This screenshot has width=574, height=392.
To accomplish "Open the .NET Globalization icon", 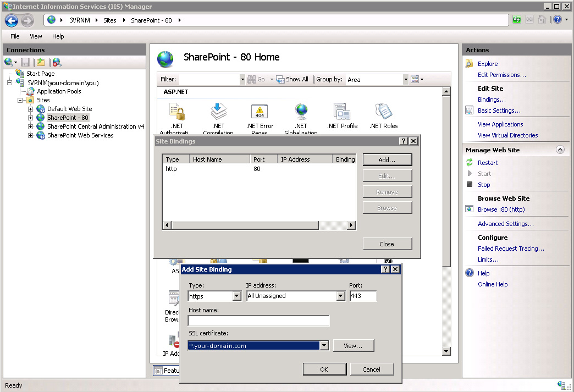I will 301,112.
